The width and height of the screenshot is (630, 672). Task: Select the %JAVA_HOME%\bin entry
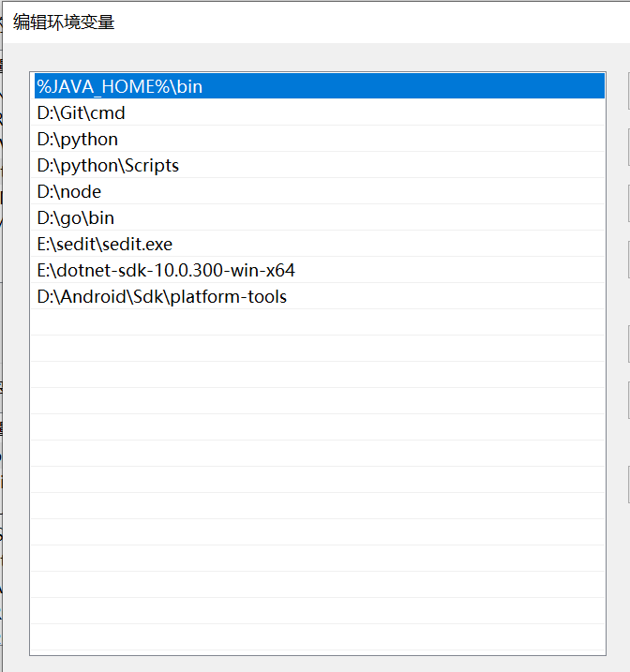click(x=318, y=86)
